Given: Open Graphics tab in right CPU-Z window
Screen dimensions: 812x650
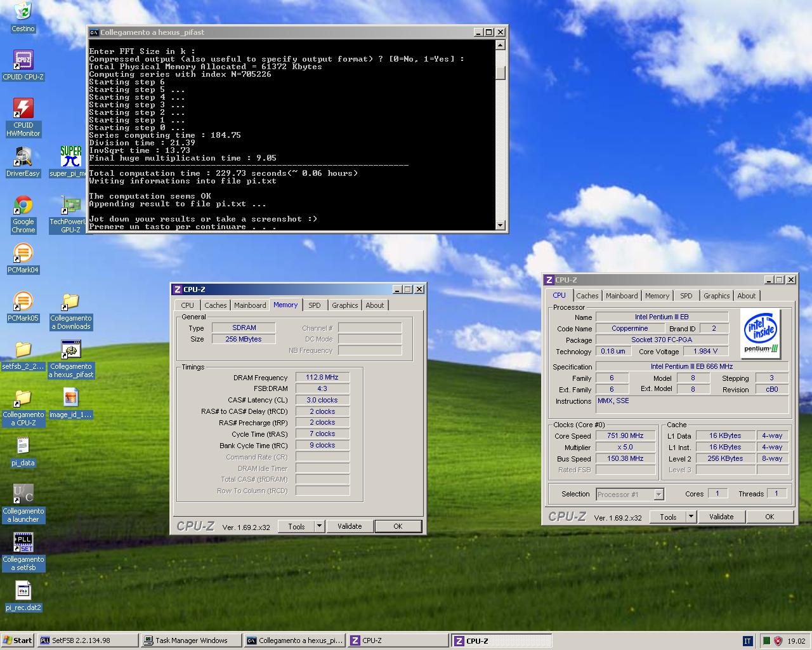Looking at the screenshot, I should click(717, 296).
